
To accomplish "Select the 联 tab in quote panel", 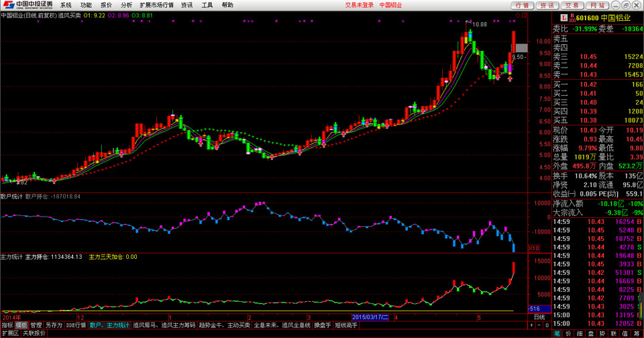I will click(x=614, y=334).
